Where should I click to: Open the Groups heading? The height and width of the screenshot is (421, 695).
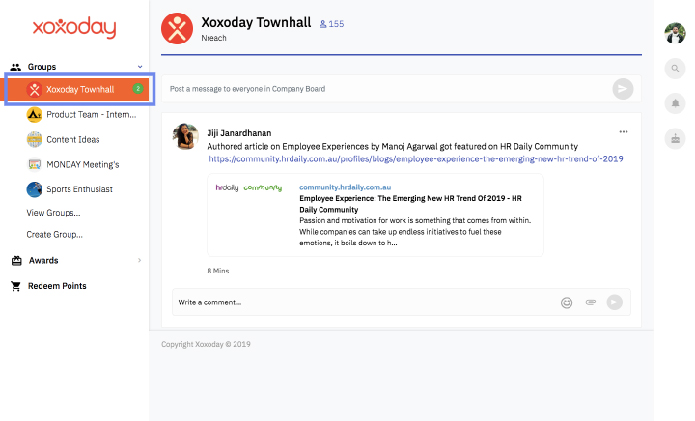pyautogui.click(x=42, y=67)
